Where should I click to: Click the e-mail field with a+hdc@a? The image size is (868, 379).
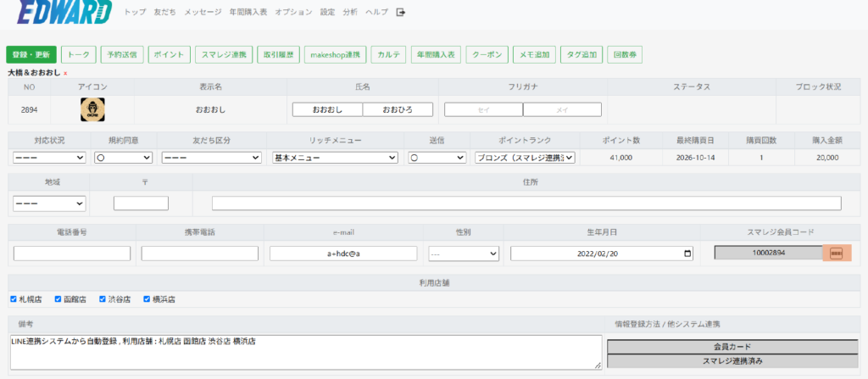343,254
